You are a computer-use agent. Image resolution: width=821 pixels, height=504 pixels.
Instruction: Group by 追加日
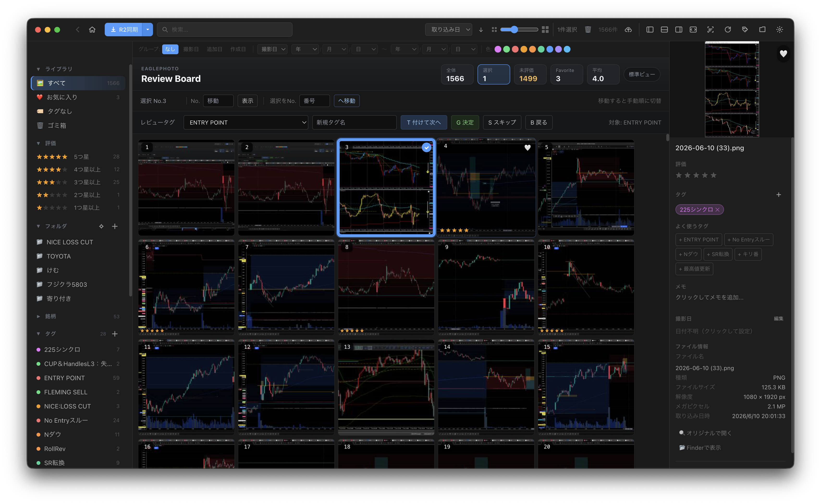pyautogui.click(x=214, y=49)
